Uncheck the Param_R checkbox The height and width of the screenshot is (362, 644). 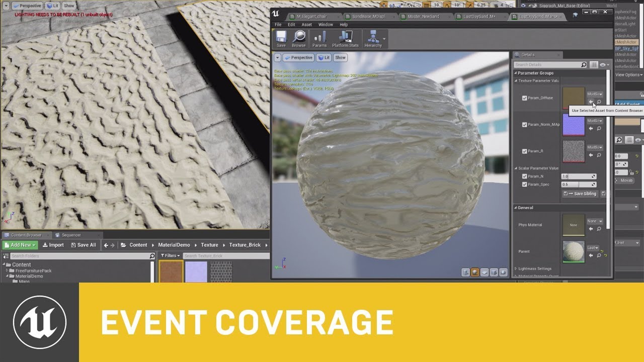pyautogui.click(x=525, y=151)
